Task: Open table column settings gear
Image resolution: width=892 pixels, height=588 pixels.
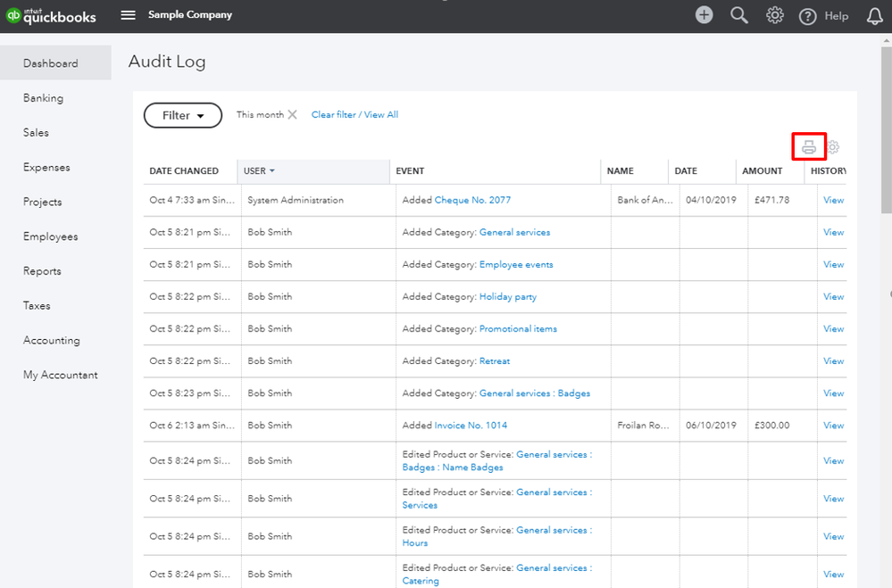Action: click(x=833, y=147)
